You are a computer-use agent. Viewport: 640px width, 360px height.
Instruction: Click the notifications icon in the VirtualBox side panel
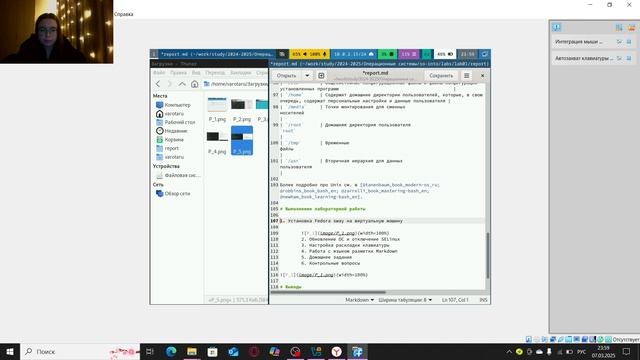(x=556, y=27)
